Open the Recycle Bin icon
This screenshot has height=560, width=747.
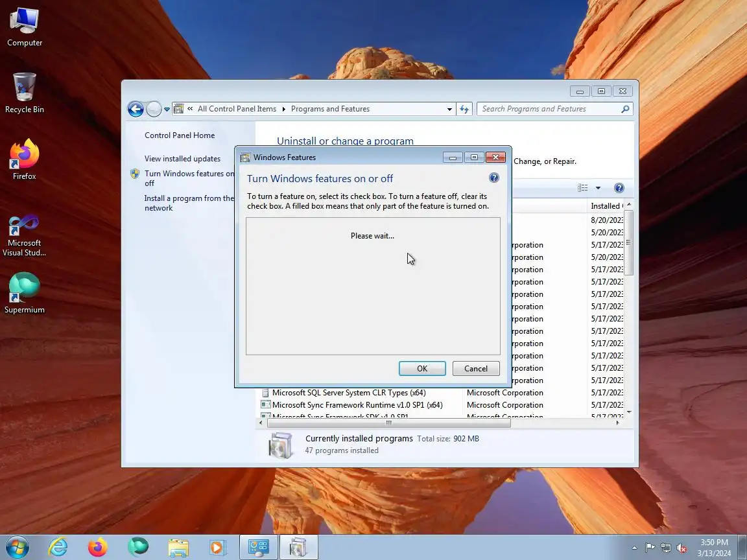[24, 93]
